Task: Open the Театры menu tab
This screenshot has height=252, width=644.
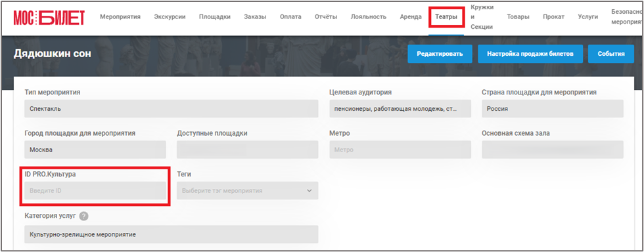Action: (446, 17)
